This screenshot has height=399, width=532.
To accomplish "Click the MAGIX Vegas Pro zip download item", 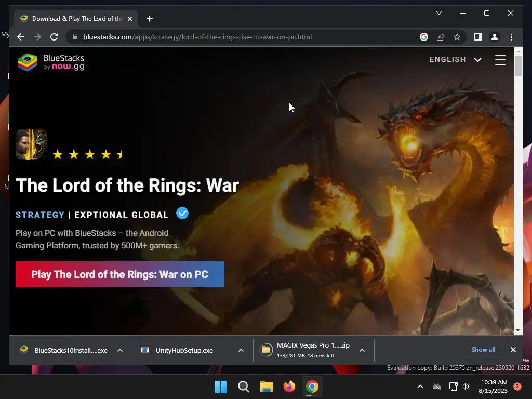I will [307, 350].
